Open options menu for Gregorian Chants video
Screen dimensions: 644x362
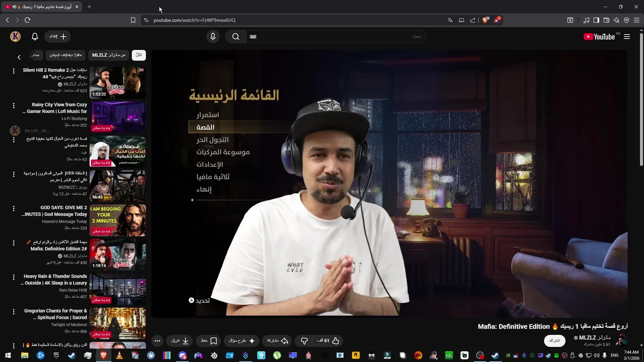tap(14, 311)
